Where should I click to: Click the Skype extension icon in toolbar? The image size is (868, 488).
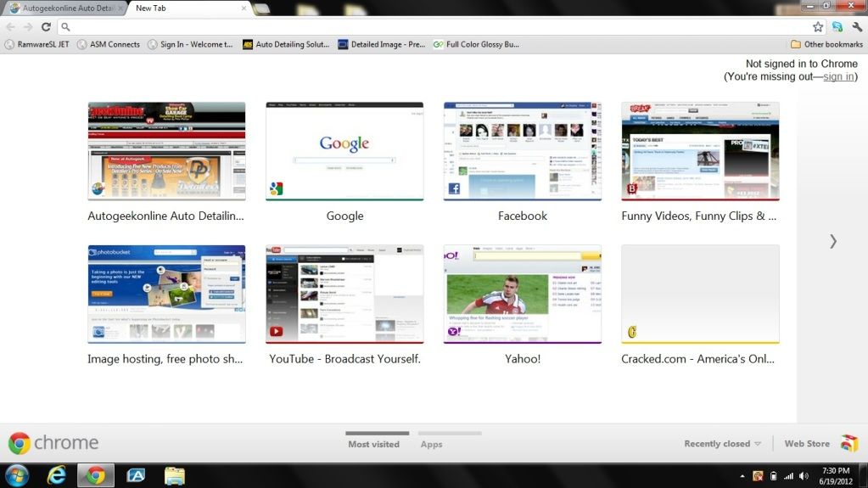click(837, 26)
